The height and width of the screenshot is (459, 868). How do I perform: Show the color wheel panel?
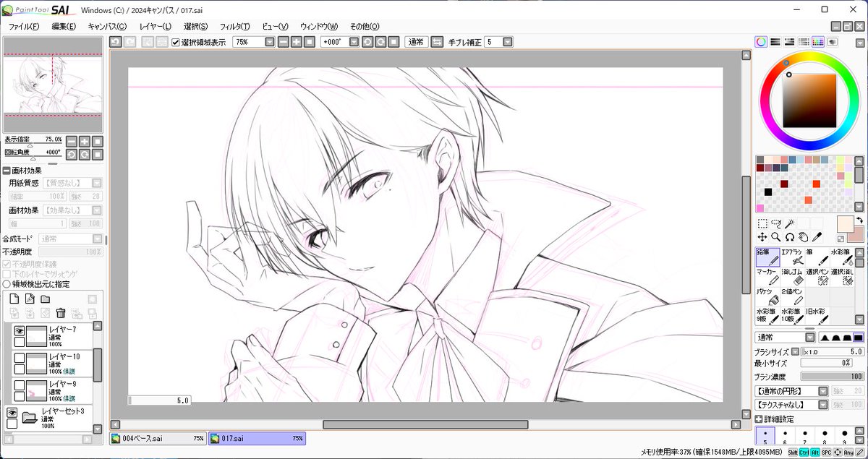[761, 42]
